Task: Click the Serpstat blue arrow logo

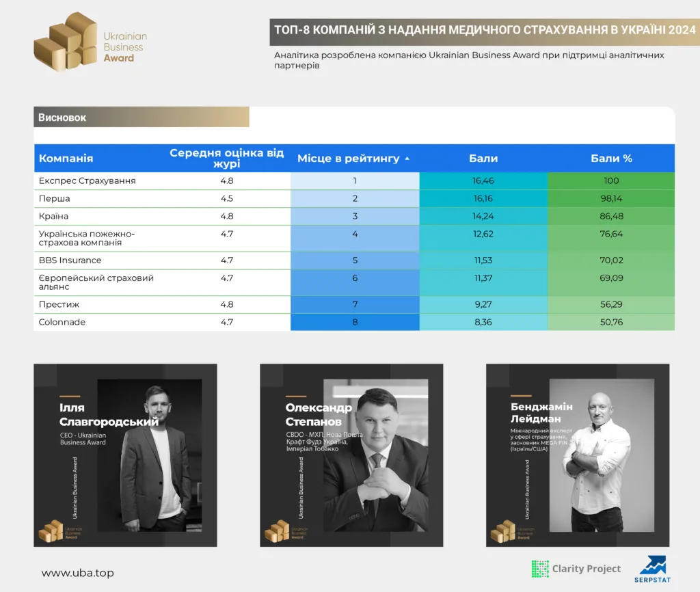Action: pos(653,565)
